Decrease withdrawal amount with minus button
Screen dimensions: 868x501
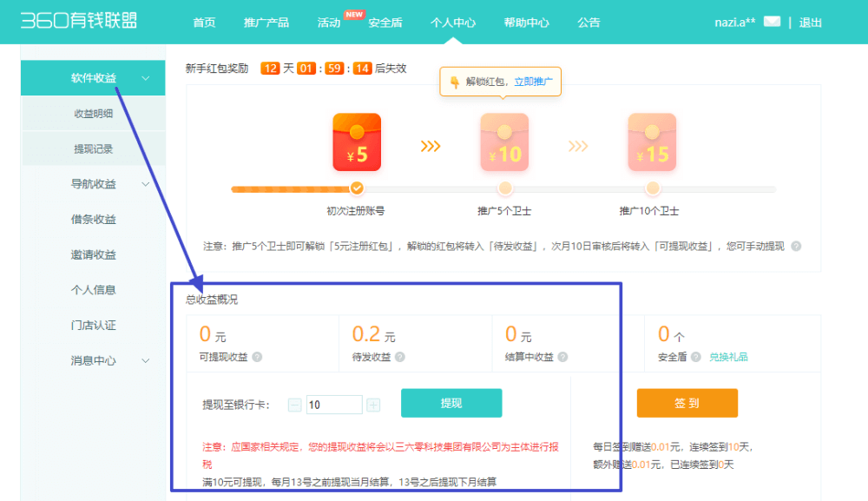pyautogui.click(x=295, y=405)
